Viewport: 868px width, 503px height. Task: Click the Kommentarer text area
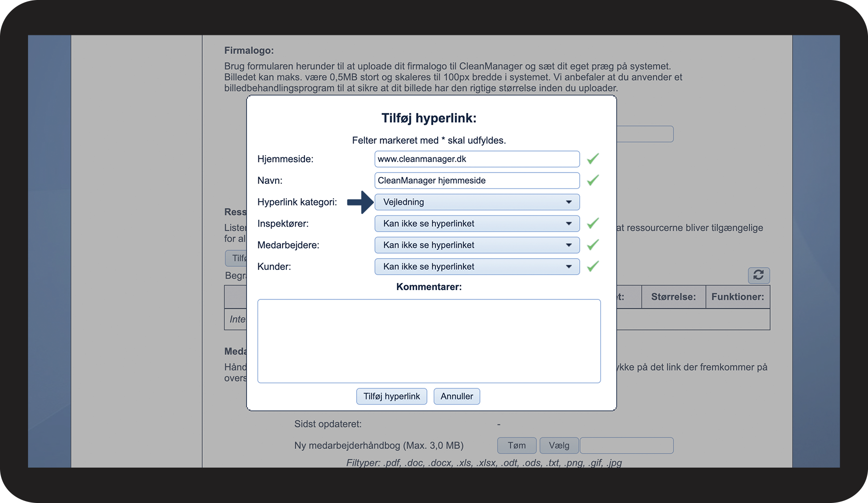click(429, 341)
